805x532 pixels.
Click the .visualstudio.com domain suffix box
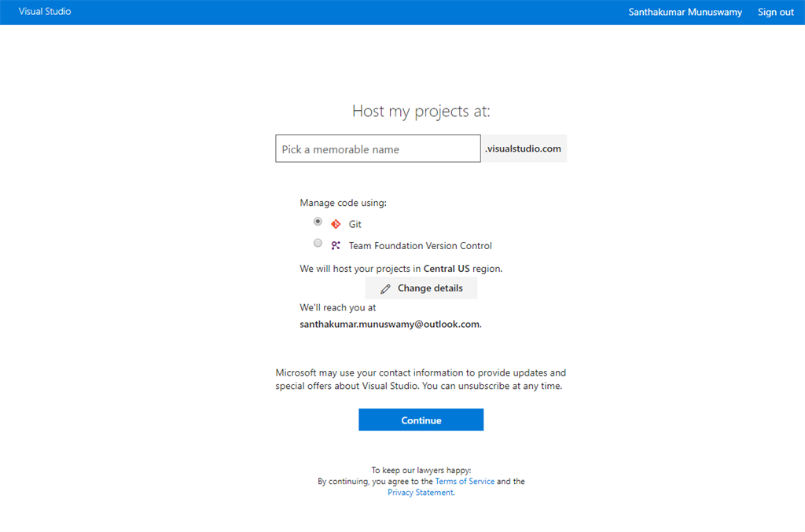tap(524, 149)
